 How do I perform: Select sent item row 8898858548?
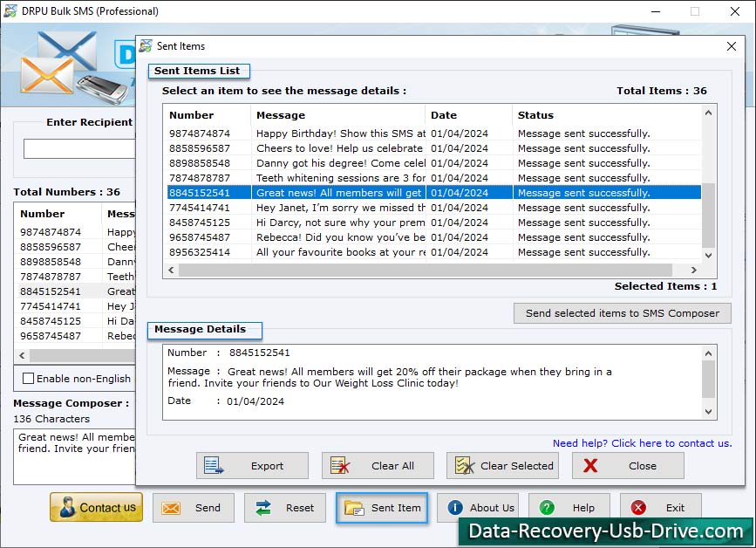click(434, 163)
